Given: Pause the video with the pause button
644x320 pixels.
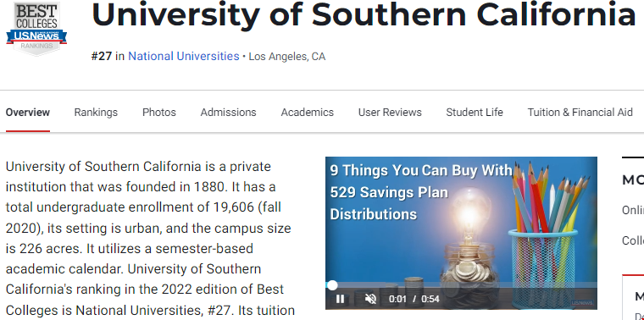Looking at the screenshot, I should (x=340, y=299).
